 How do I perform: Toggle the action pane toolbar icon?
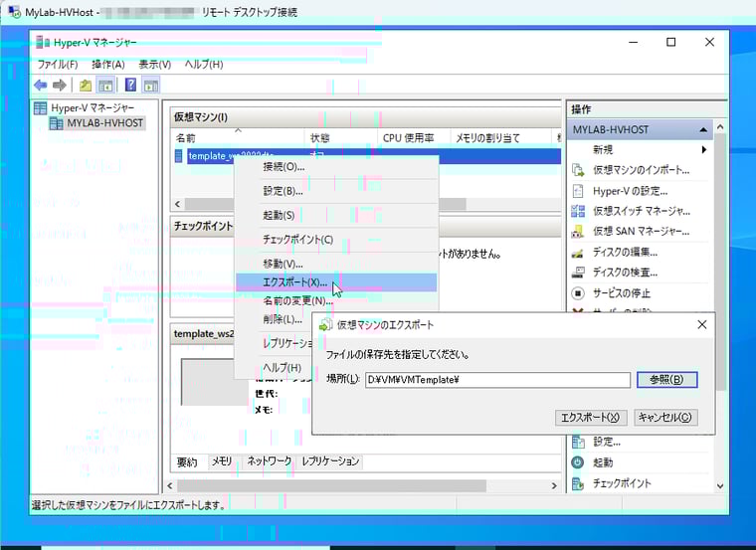151,86
